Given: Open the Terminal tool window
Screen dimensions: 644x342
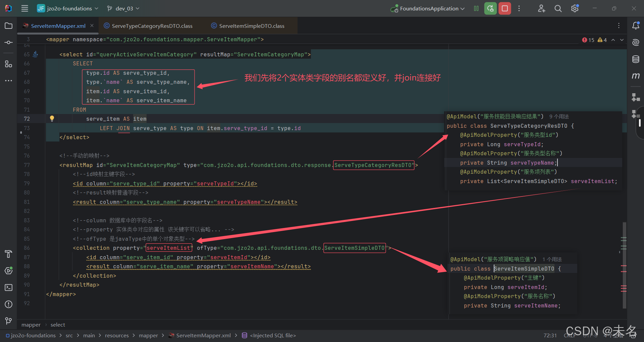Looking at the screenshot, I should click(x=8, y=287).
